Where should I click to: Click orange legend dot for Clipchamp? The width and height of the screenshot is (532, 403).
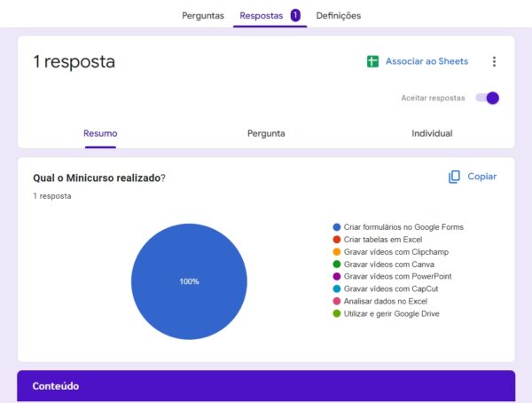tap(337, 252)
